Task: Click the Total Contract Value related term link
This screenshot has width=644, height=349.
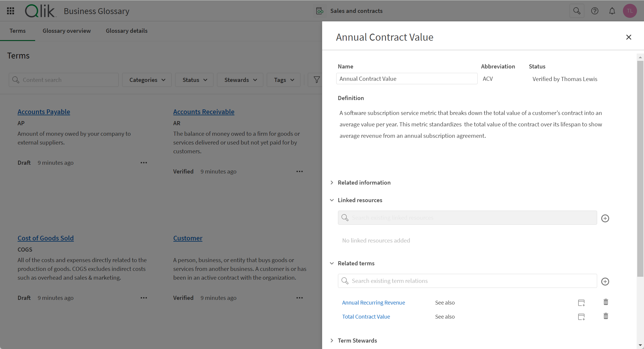Action: tap(366, 316)
